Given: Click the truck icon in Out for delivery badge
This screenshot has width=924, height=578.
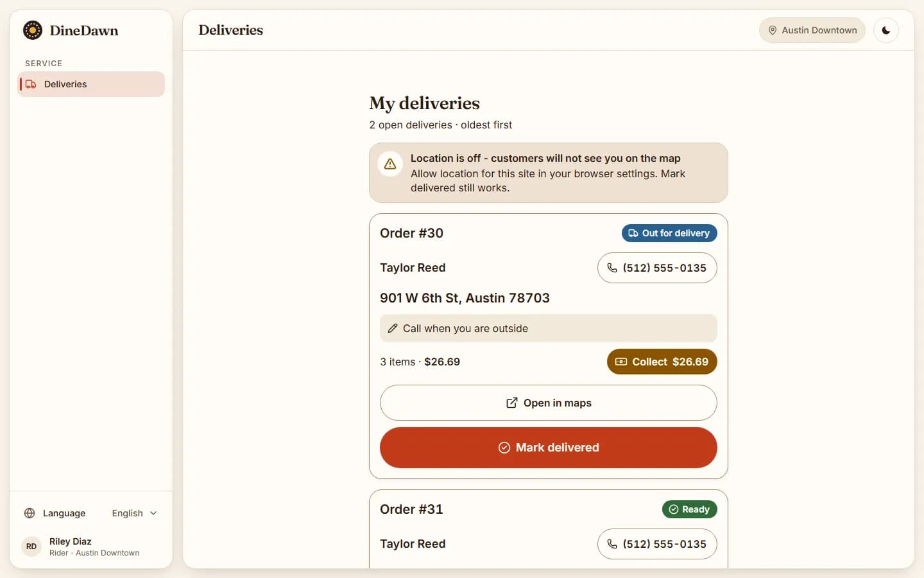Looking at the screenshot, I should 633,233.
